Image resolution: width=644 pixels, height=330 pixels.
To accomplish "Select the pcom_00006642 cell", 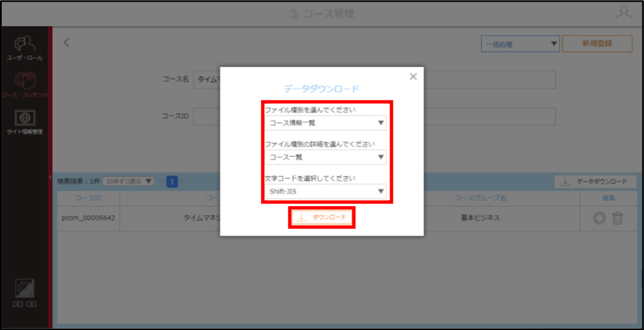I will (x=88, y=218).
